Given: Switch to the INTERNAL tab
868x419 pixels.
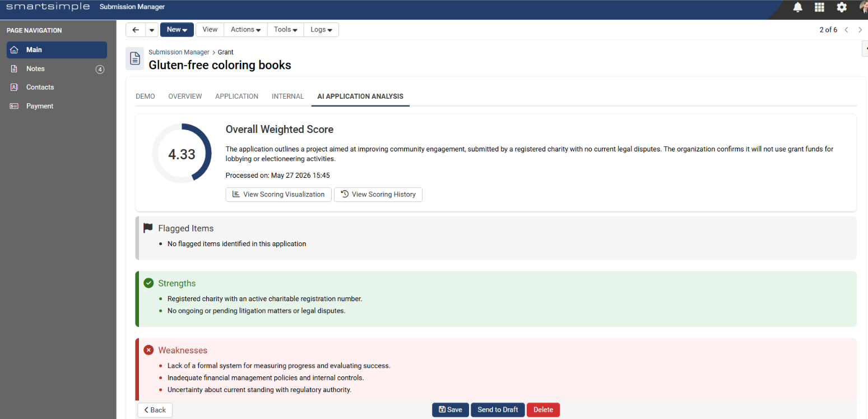Looking at the screenshot, I should [x=287, y=96].
